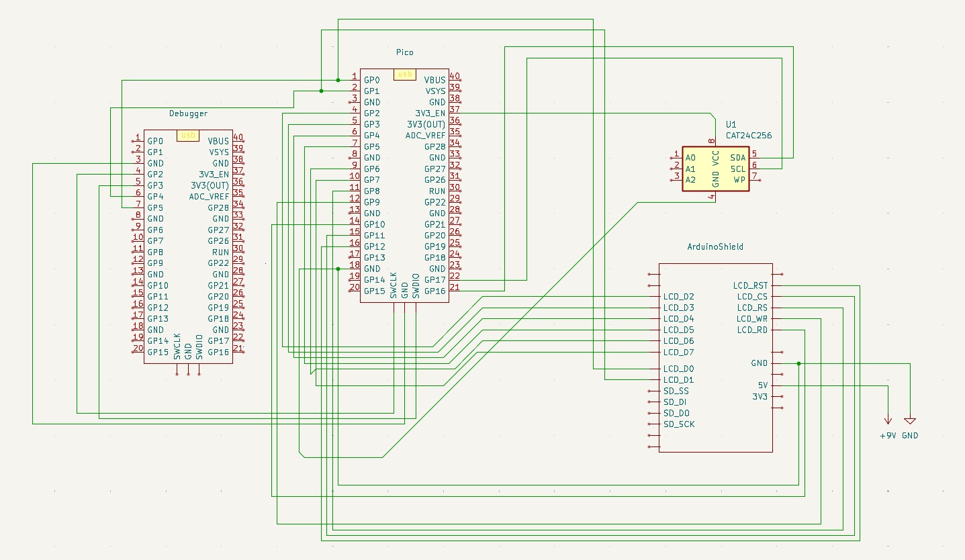
Task: Select the A1 address pin of U1
Action: pyautogui.click(x=690, y=169)
